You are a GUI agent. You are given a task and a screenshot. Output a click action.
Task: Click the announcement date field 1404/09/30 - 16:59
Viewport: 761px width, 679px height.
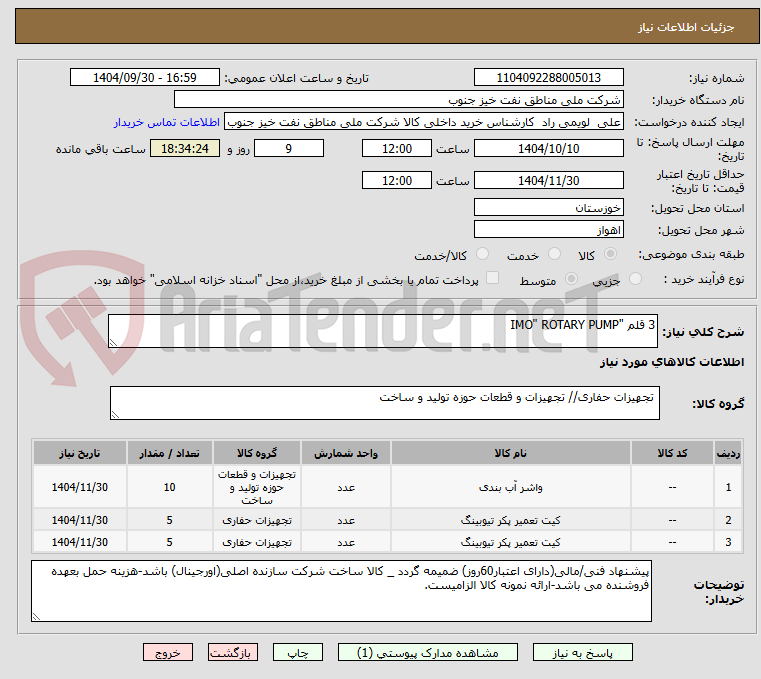coord(145,78)
